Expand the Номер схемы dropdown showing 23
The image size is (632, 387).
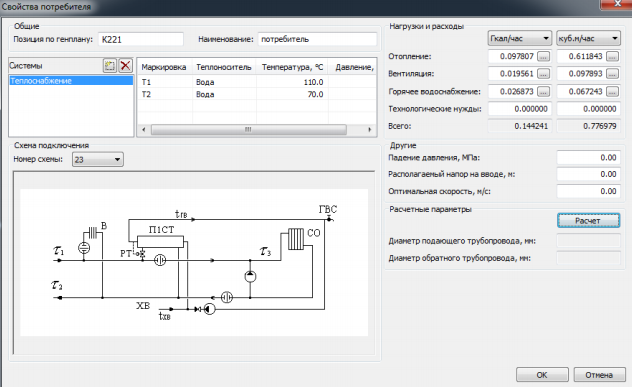98,159
